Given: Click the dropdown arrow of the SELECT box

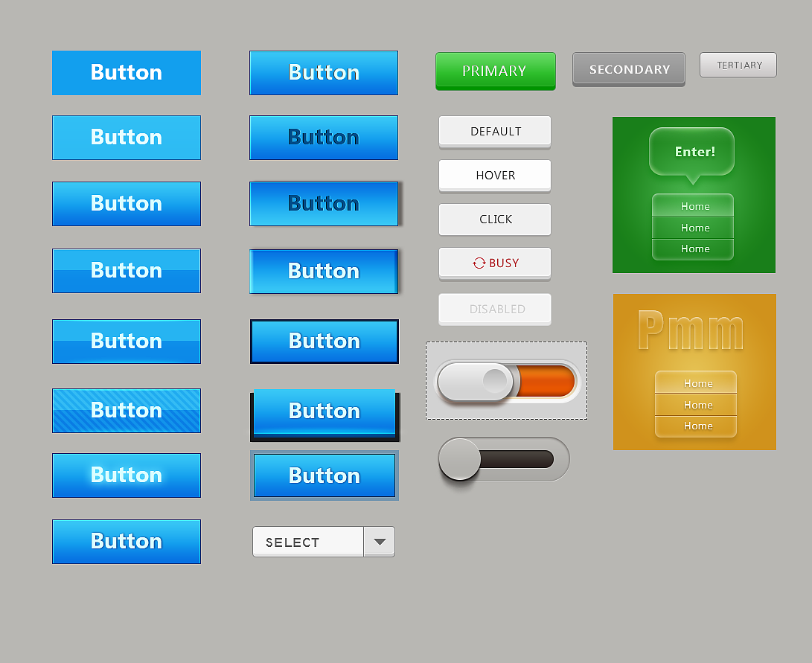Looking at the screenshot, I should (x=380, y=542).
